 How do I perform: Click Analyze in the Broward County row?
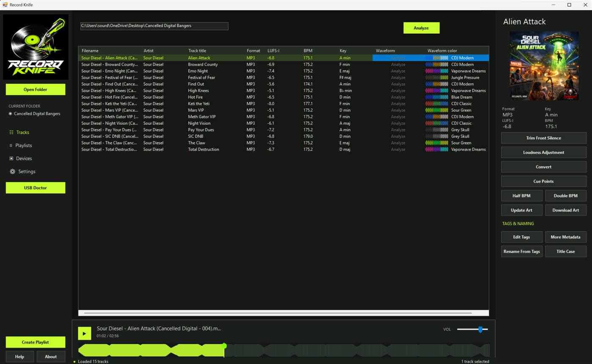(x=398, y=65)
